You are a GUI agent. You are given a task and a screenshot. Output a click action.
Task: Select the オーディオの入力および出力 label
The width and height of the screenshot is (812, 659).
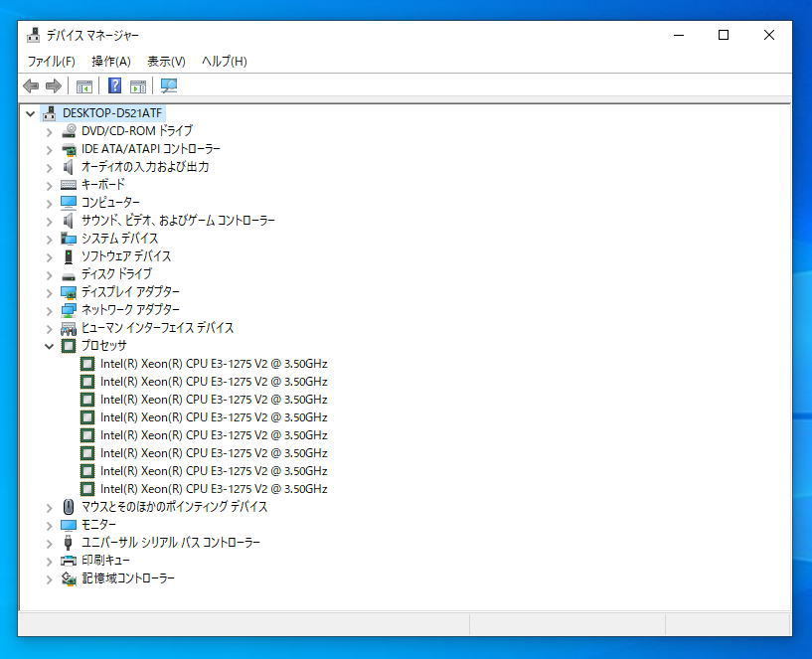click(x=145, y=167)
